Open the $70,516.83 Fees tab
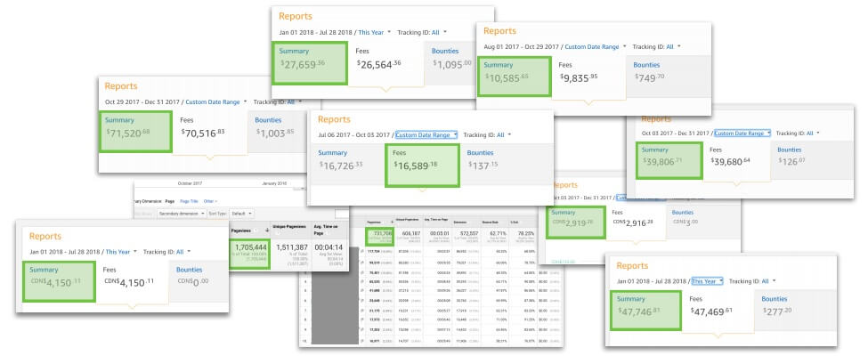This screenshot has width=868, height=356. pyautogui.click(x=209, y=131)
